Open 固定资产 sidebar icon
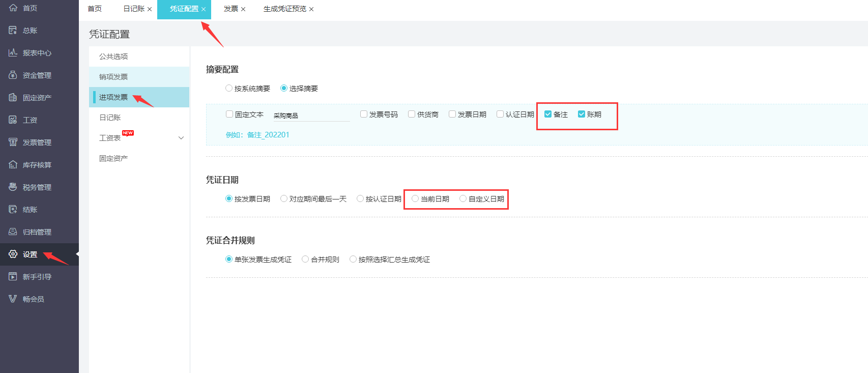The image size is (868, 373). click(13, 98)
